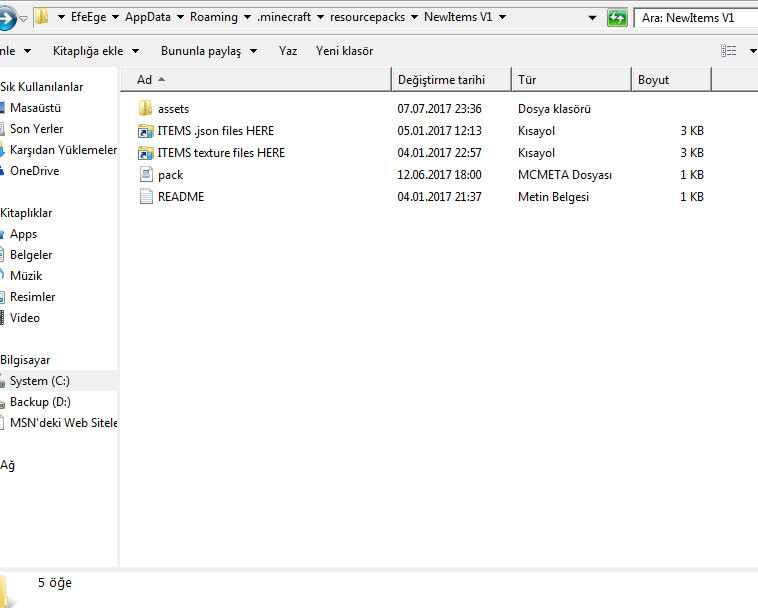
Task: Open the Bununla paylaş menu
Action: [209, 51]
